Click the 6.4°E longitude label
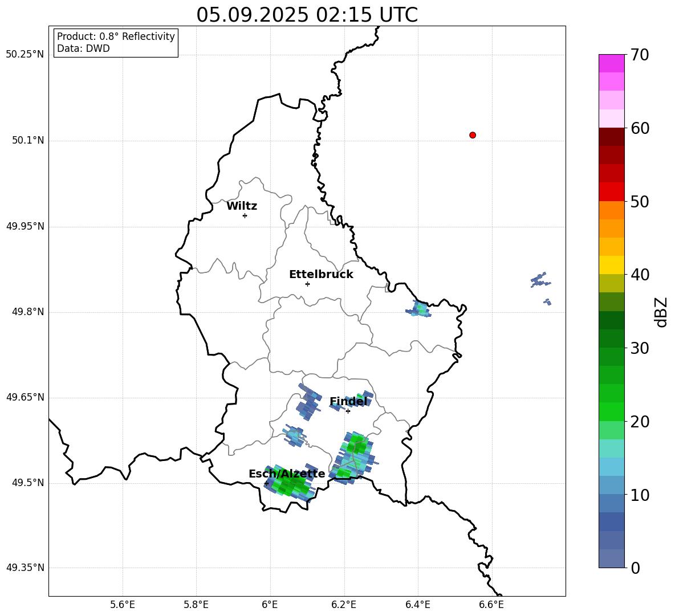This screenshot has width=675, height=616. [417, 605]
